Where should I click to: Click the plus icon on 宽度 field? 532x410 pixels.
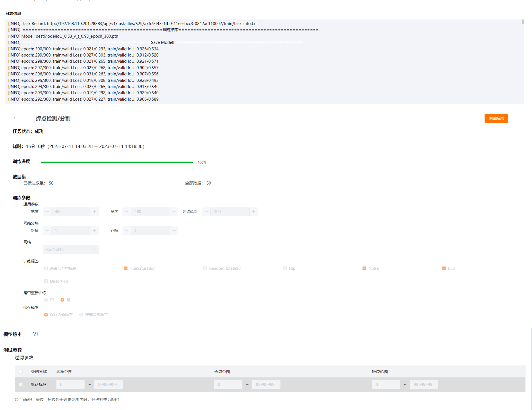[94, 212]
